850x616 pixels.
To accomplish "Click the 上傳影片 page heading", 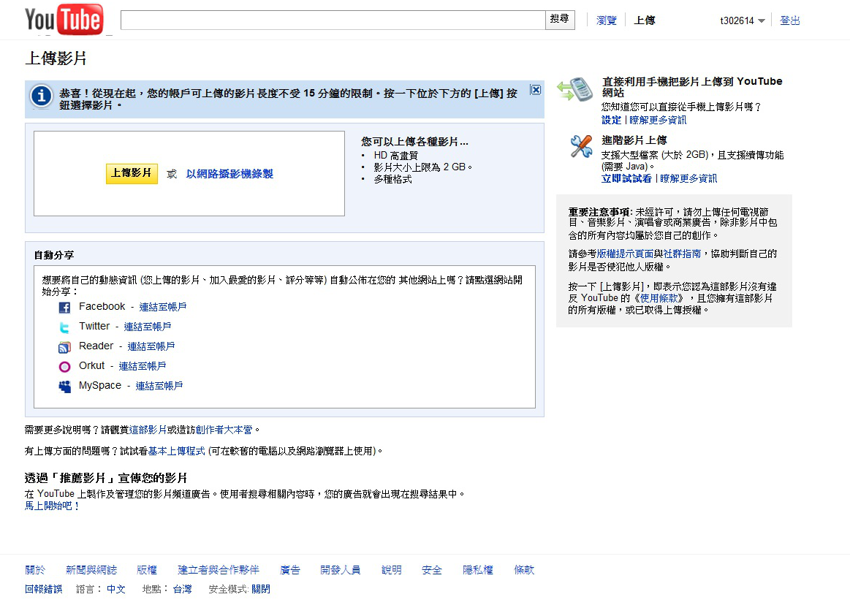I will (56, 58).
